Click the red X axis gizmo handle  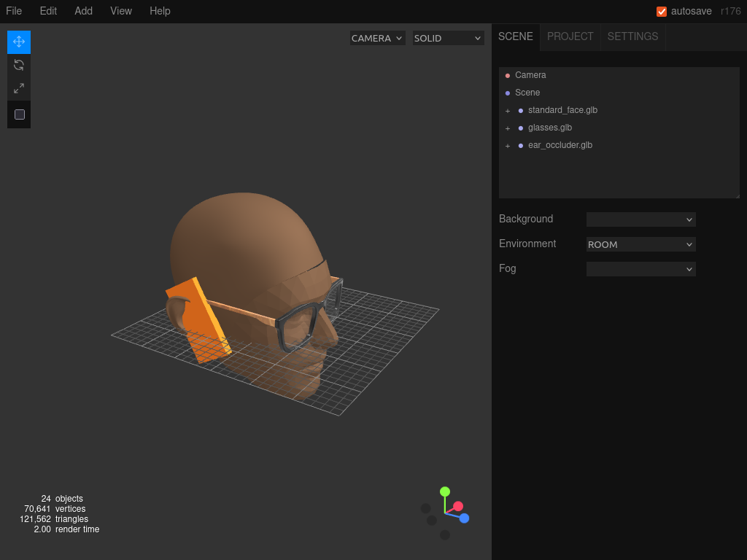[458, 506]
